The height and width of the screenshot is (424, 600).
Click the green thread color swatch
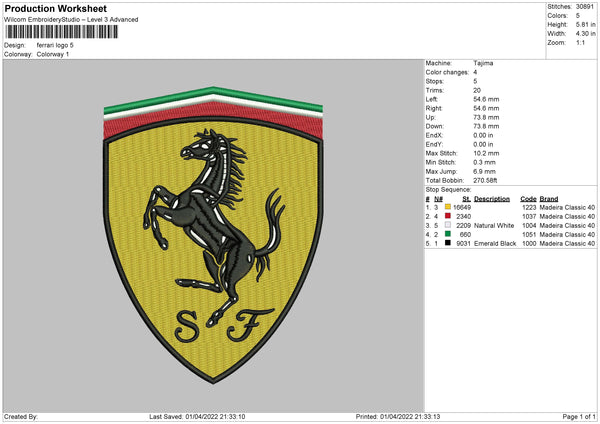448,234
